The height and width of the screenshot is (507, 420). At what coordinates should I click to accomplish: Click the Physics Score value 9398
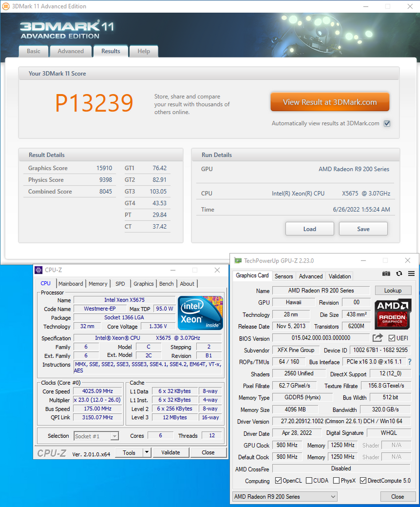pos(106,180)
